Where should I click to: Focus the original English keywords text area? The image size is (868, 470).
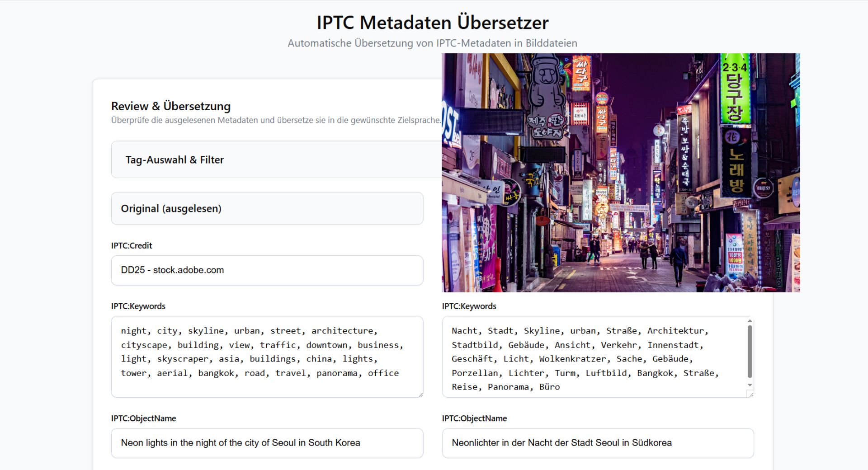[267, 357]
